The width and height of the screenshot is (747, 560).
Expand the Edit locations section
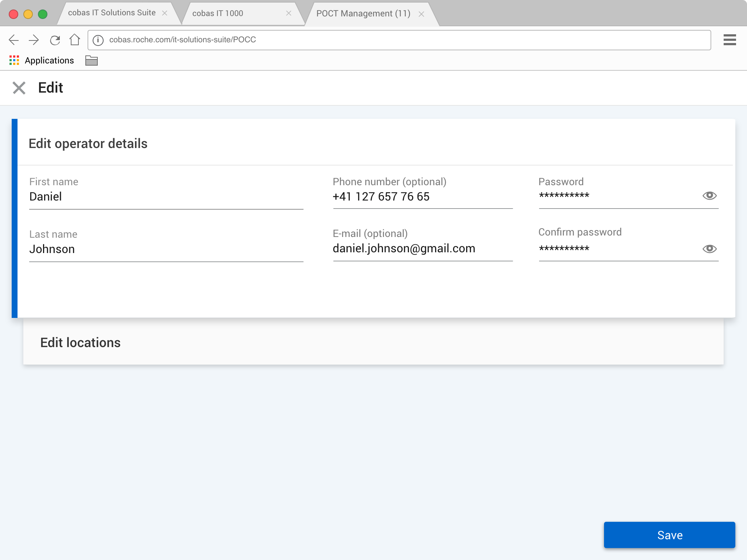pyautogui.click(x=80, y=343)
